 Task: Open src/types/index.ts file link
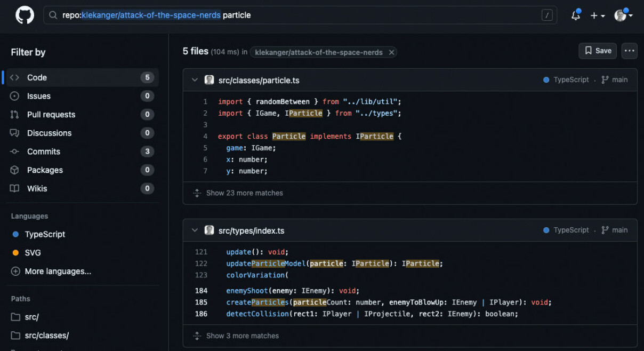(252, 231)
